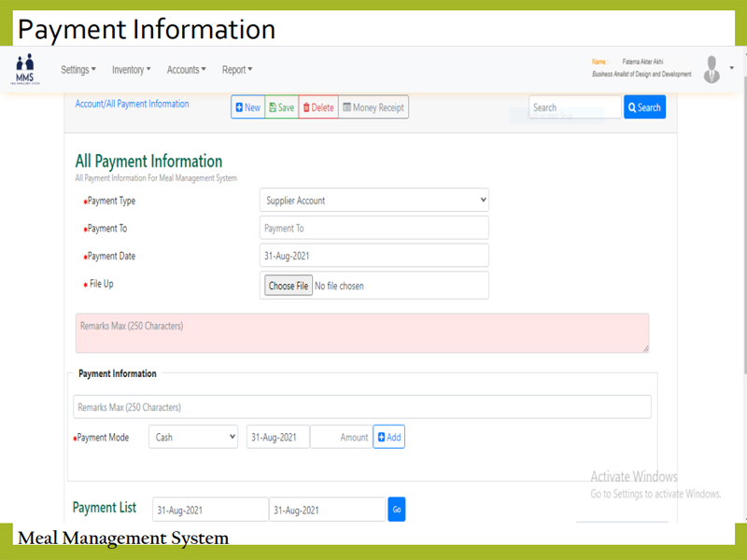Click the Payment To input field
747x560 pixels.
pyautogui.click(x=373, y=229)
